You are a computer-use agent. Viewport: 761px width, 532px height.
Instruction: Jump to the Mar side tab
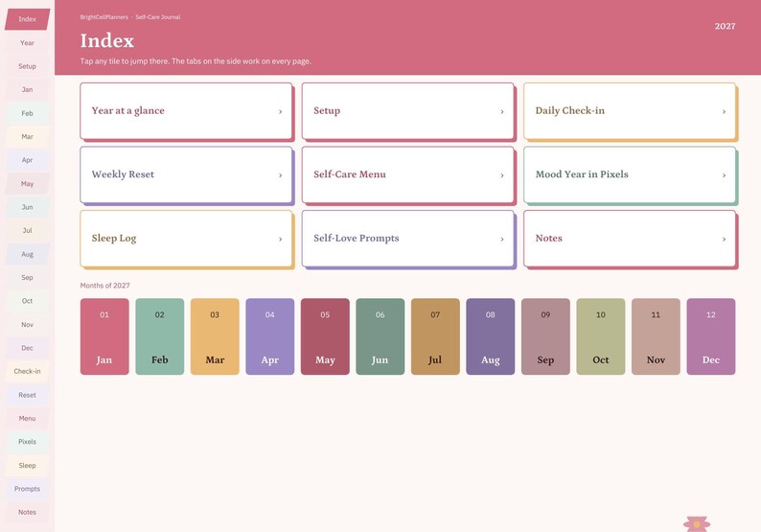[27, 136]
